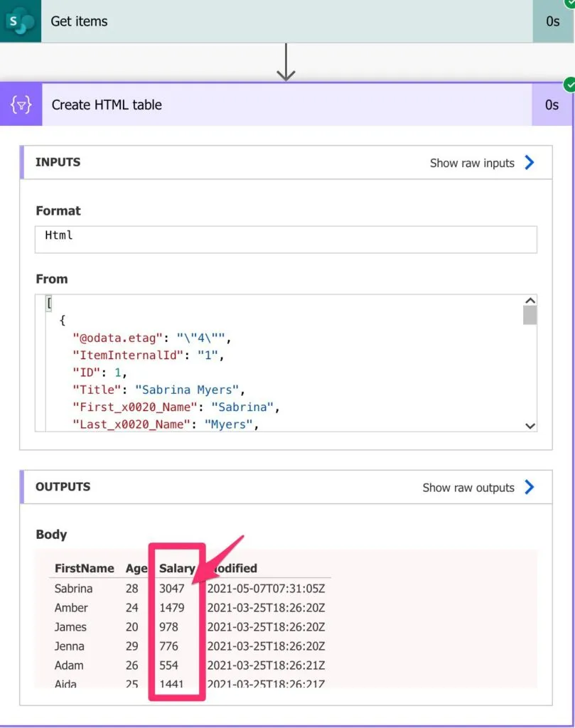Click the FirstName column header in Body

(84, 568)
